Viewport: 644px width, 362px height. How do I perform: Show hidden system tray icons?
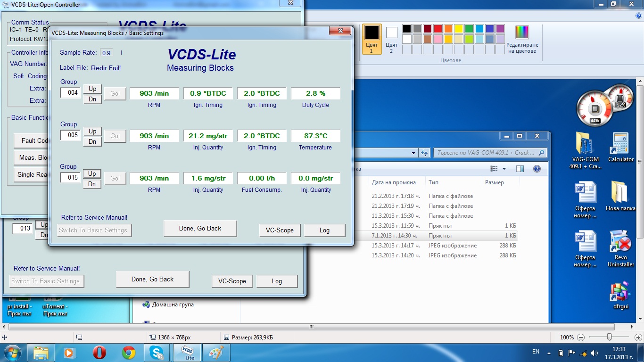549,353
